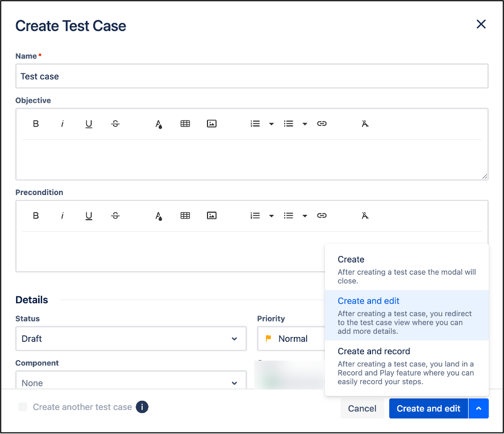This screenshot has height=434, width=504.
Task: Collapse the split button options with the chevron
Action: [478, 408]
